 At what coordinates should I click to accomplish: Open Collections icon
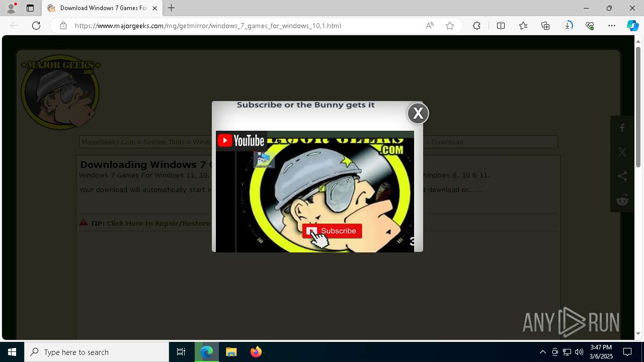click(x=545, y=26)
